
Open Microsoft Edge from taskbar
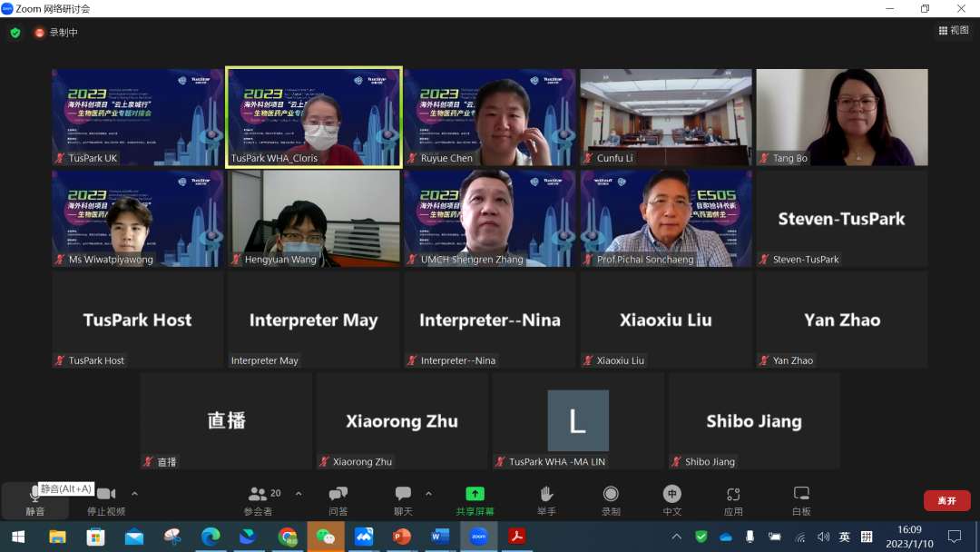point(211,537)
